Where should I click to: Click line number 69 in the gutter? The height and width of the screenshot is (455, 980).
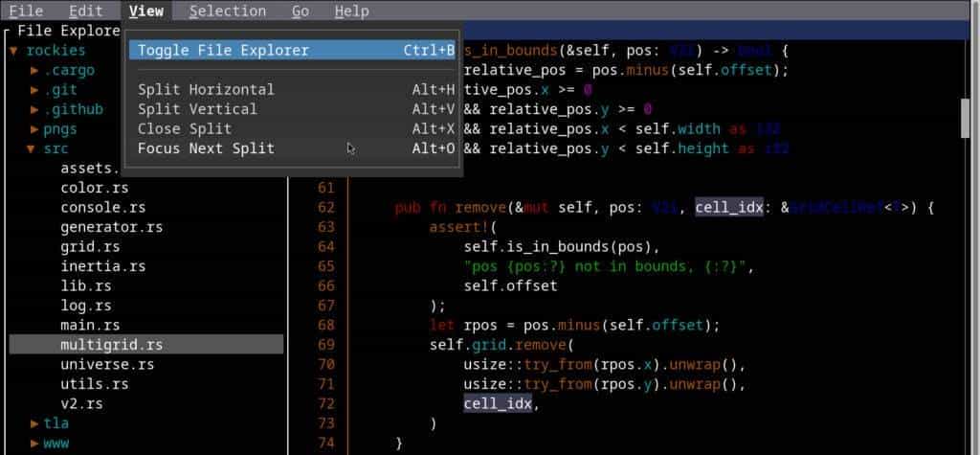(x=326, y=345)
